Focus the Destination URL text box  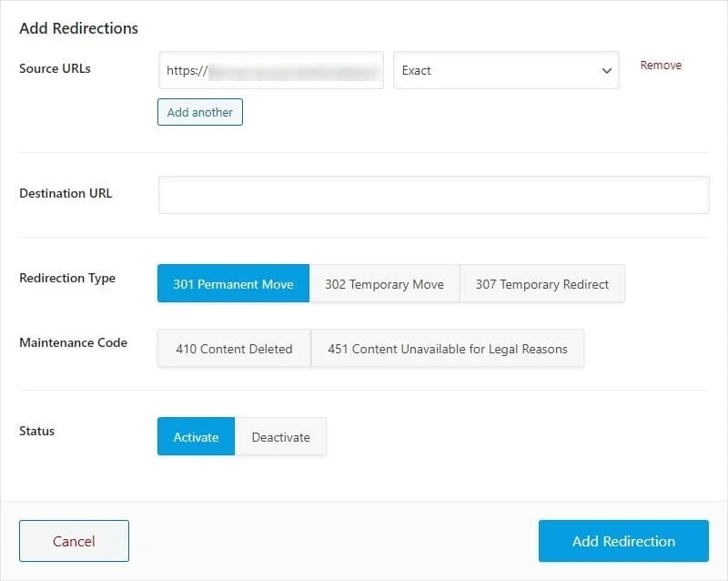pyautogui.click(x=433, y=195)
